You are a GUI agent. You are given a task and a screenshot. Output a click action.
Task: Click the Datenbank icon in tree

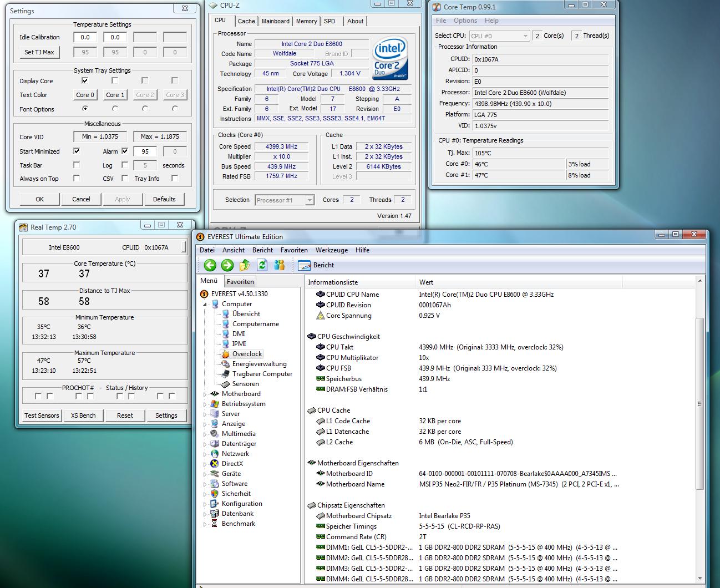(215, 514)
